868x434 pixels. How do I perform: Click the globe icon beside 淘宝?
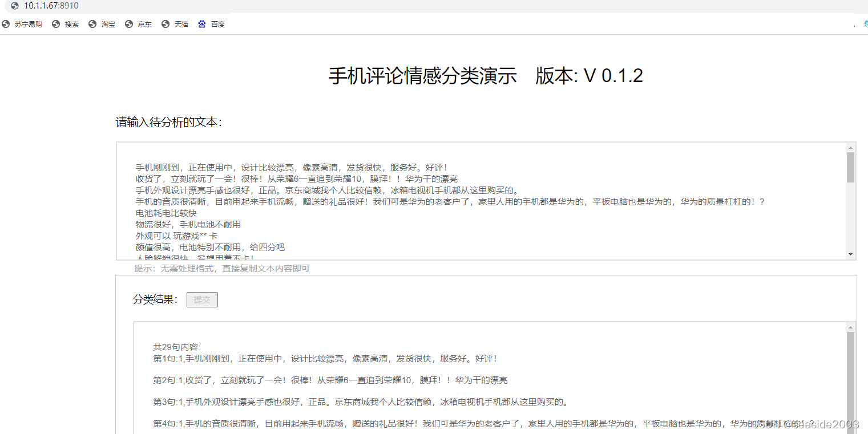pos(92,25)
